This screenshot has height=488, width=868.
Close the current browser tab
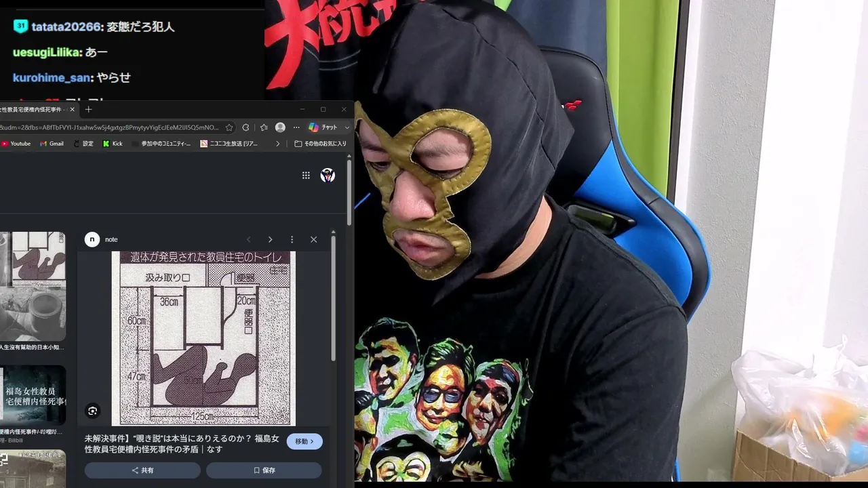(73, 109)
